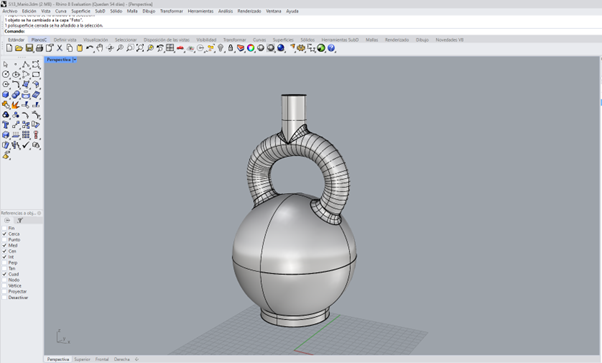Open Options with the gear icon
This screenshot has width=602, height=363.
click(301, 48)
